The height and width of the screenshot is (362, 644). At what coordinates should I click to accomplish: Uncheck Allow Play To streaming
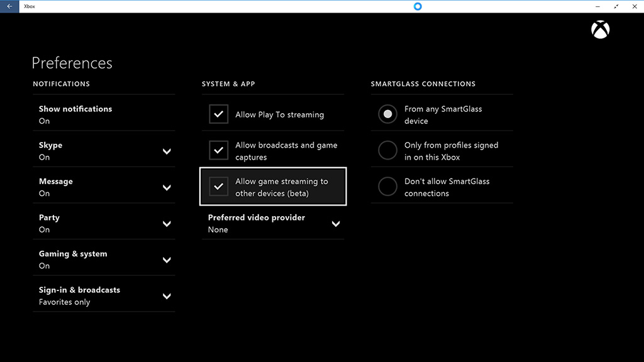click(219, 114)
